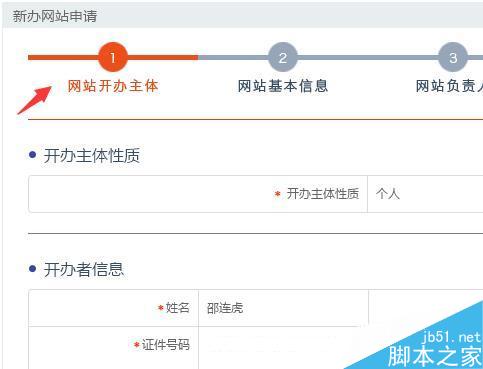
Task: Select step 1 circle icon
Action: coord(113,57)
